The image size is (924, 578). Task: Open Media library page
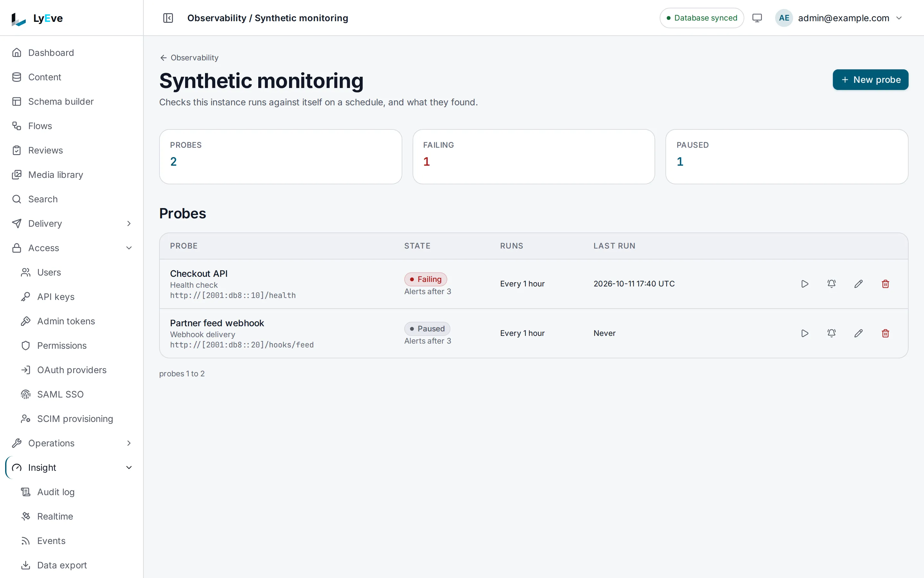tap(72, 175)
